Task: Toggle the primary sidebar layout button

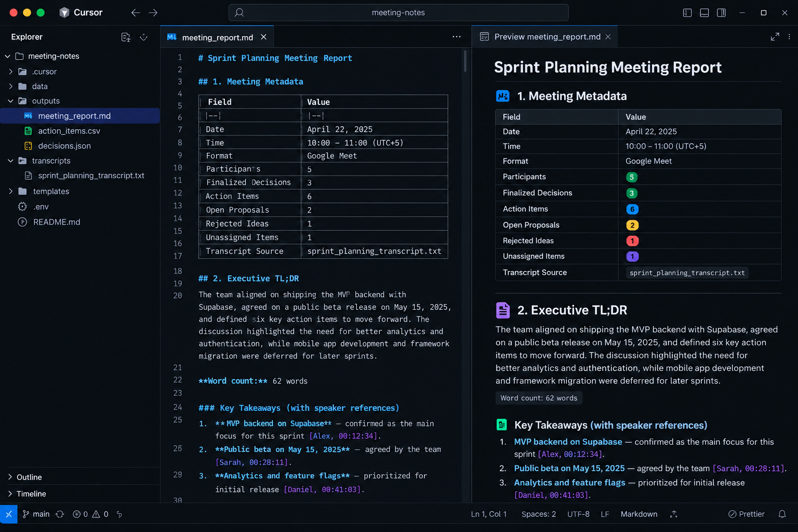Action: tap(687, 12)
